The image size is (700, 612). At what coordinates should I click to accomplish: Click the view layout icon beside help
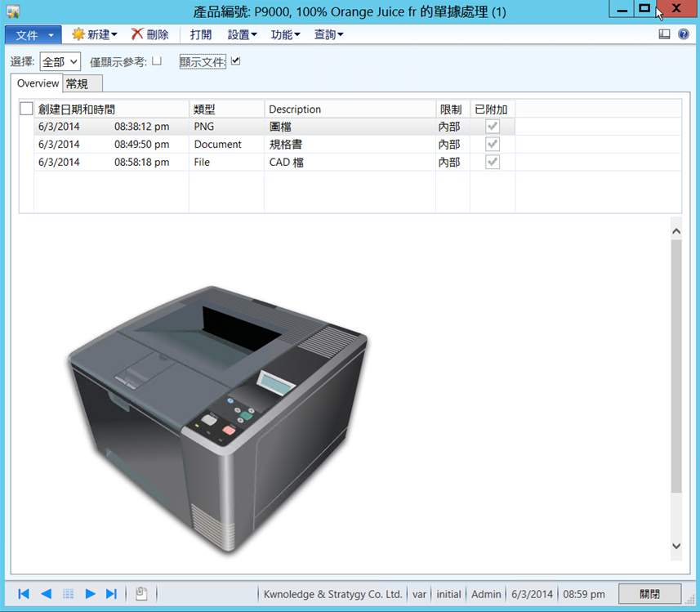tap(664, 34)
